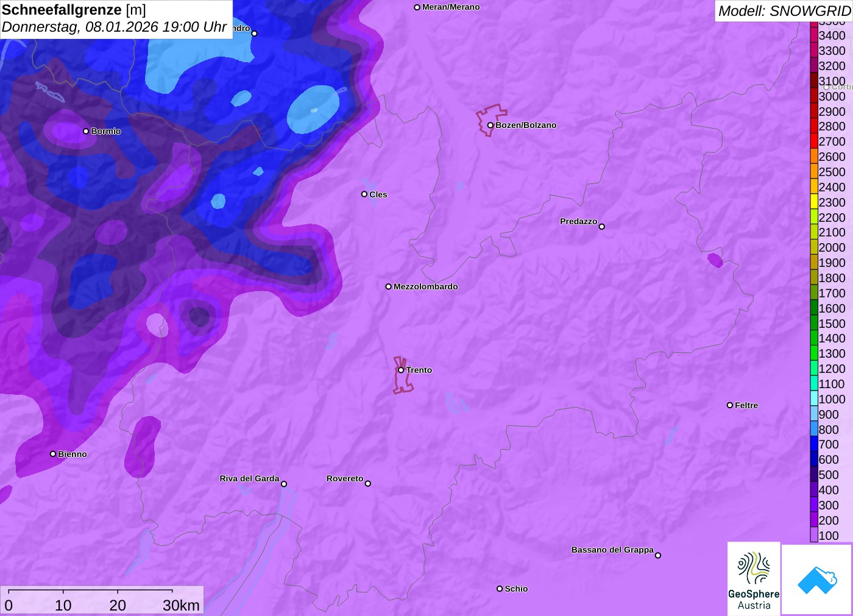This screenshot has height=616, width=853.
Task: Click the Schio marker dot
Action: tap(500, 589)
